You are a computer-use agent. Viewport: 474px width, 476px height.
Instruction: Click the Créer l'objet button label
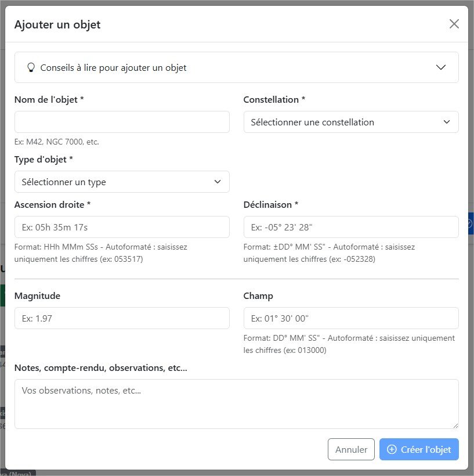(425, 449)
